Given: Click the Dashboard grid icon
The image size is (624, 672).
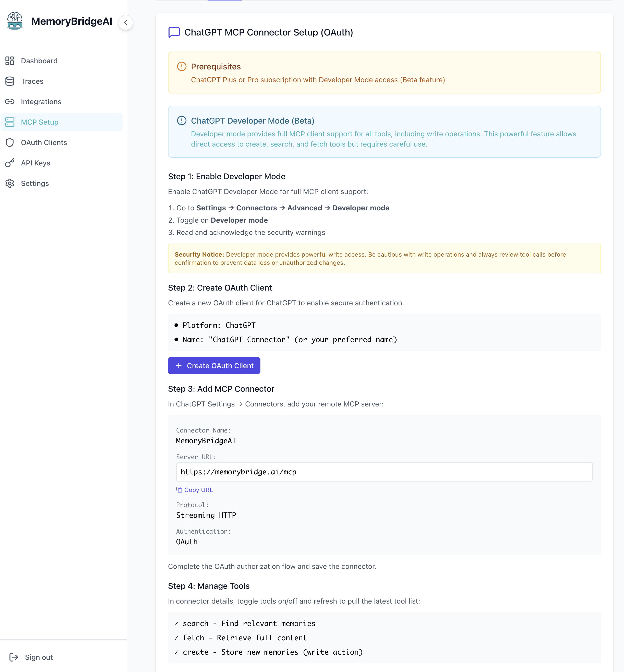Looking at the screenshot, I should (x=10, y=61).
